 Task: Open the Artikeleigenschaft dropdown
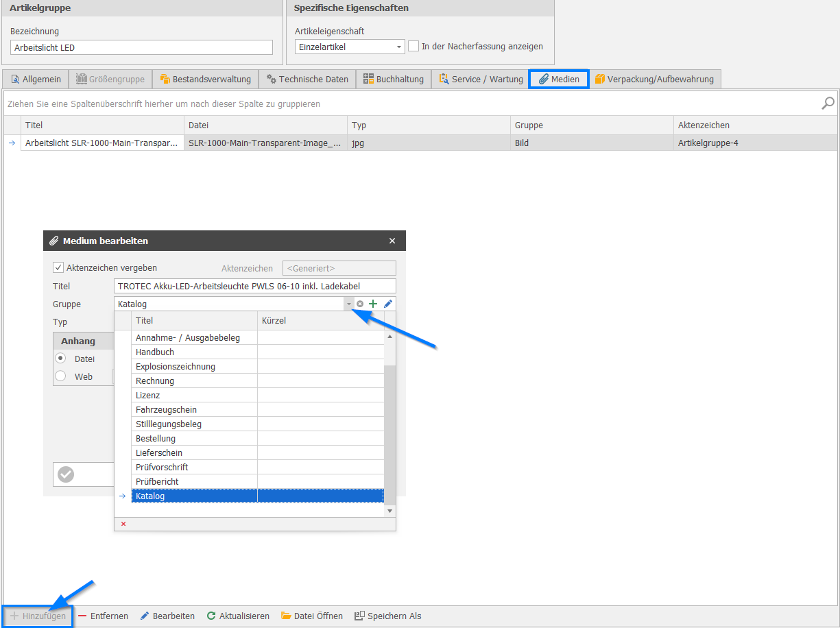click(x=400, y=47)
